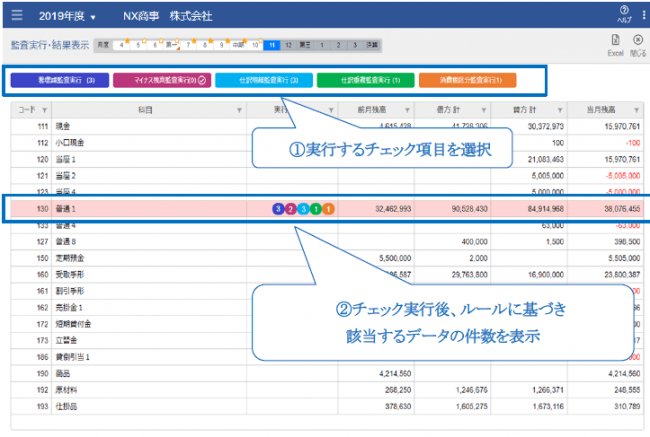This screenshot has width=650, height=437.
Task: Click the NX商事 株式会社 company name
Action: pos(167,16)
